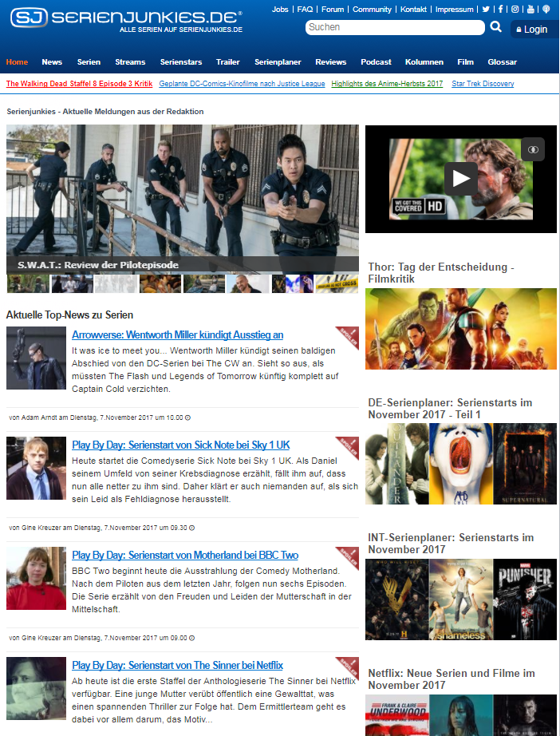560x736 pixels.
Task: Open the YouTube channel icon
Action: pos(530,9)
